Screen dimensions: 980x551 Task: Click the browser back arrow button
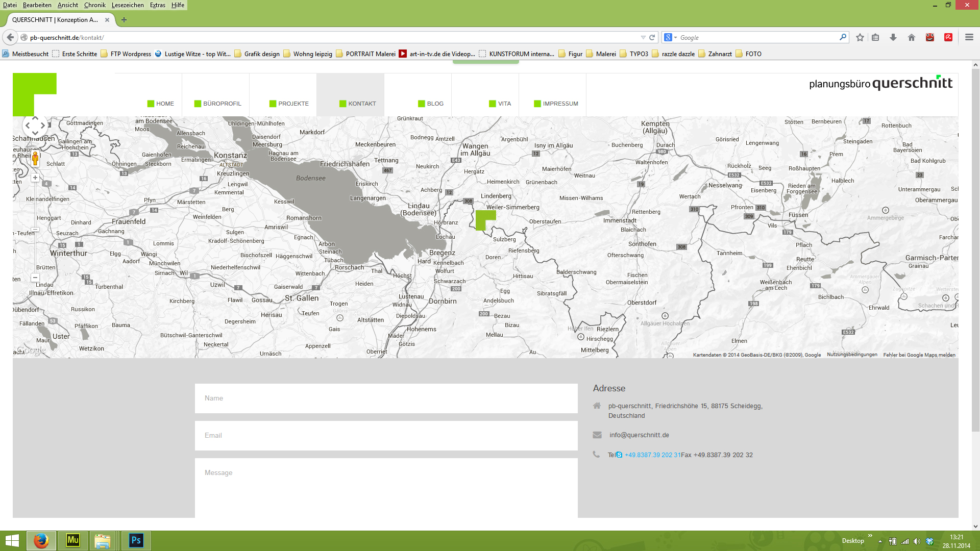coord(10,37)
